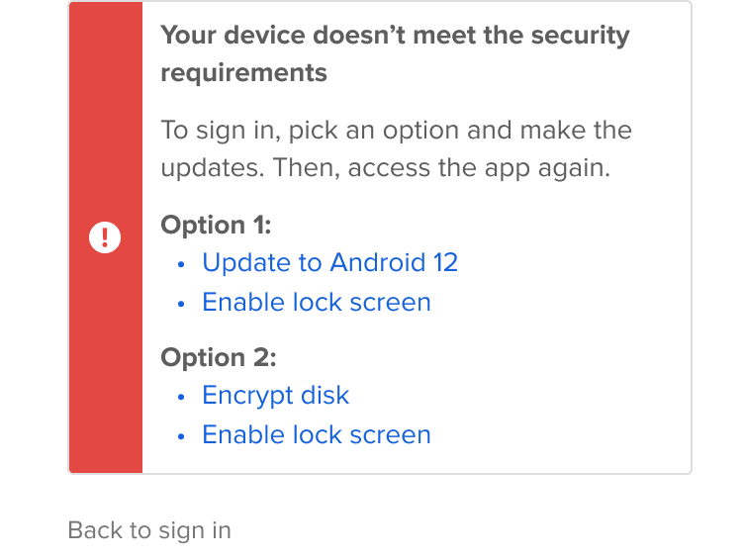Image resolution: width=744 pixels, height=560 pixels.
Task: Open the Update to Android 12 link
Action: 329,262
